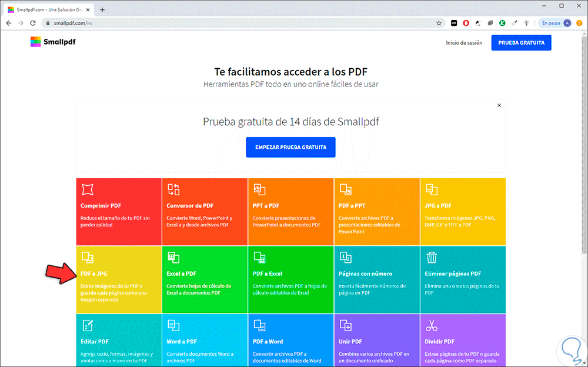Click the Comprimir PDF compress icon

[88, 189]
